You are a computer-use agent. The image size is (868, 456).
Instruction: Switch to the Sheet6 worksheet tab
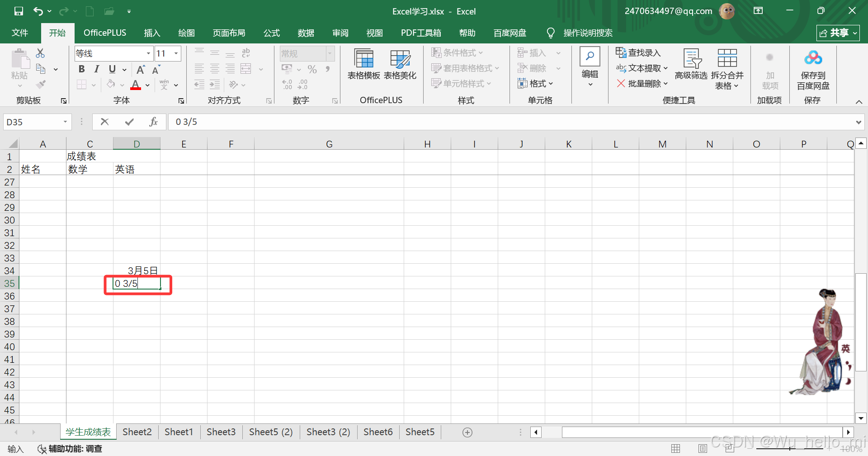click(378, 432)
